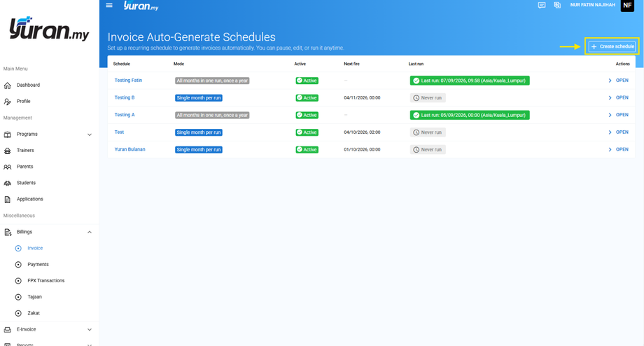Viewport: 644px width, 346px height.
Task: Click the chevron arrow for Testing A row
Action: coord(610,115)
